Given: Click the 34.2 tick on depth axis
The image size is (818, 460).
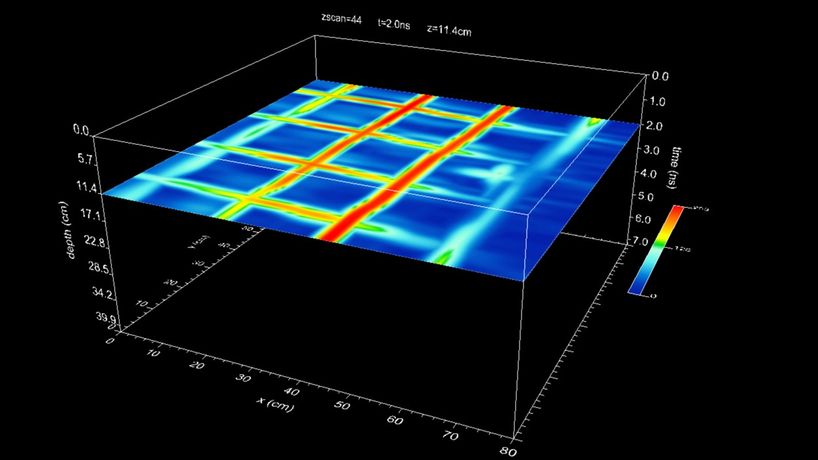Looking at the screenshot, I should point(103,294).
